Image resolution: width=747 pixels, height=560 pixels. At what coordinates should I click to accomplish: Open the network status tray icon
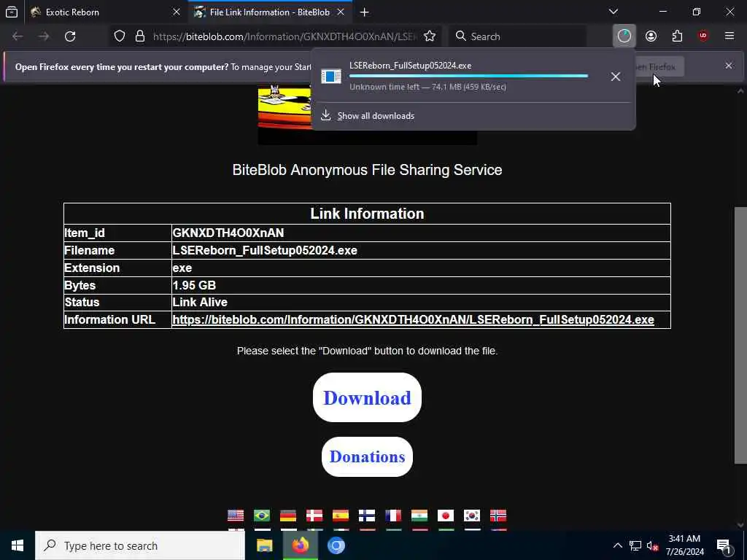point(635,545)
